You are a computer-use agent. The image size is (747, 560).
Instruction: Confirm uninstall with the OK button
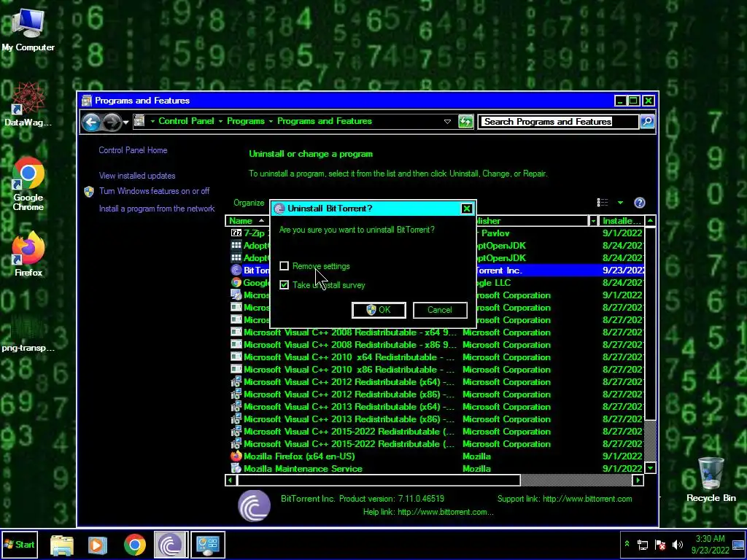379,310
